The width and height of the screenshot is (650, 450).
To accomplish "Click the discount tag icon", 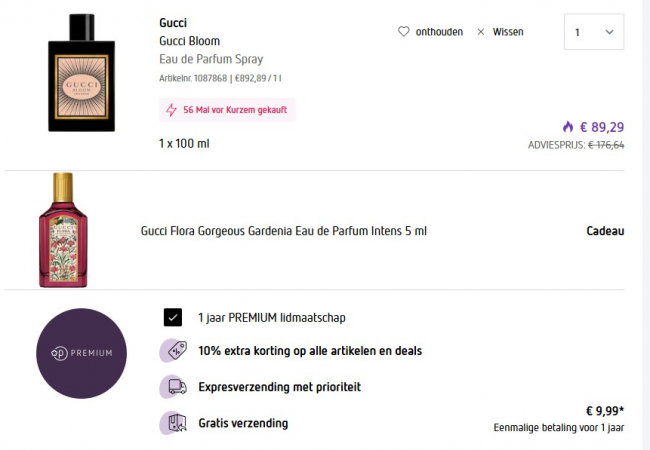I will point(173,351).
